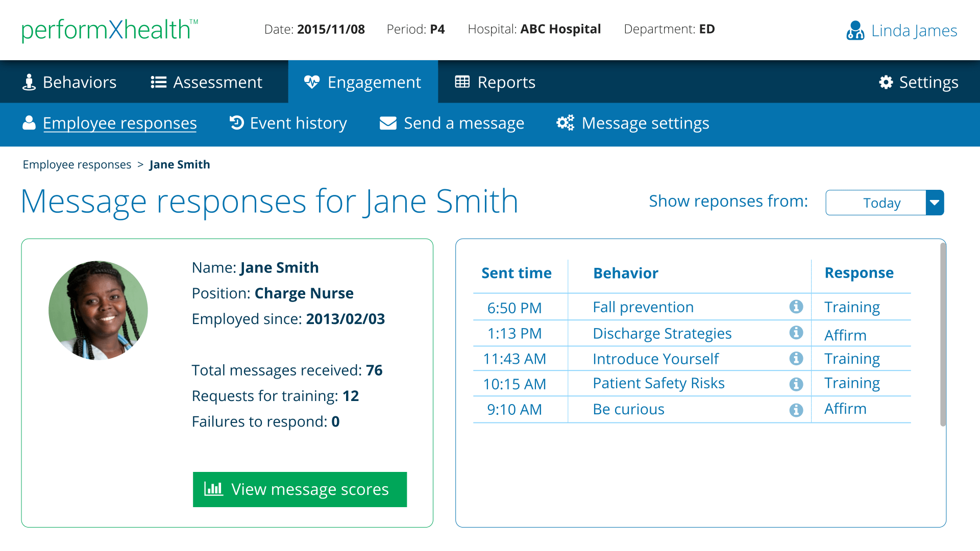Click the Reports table icon

(462, 82)
